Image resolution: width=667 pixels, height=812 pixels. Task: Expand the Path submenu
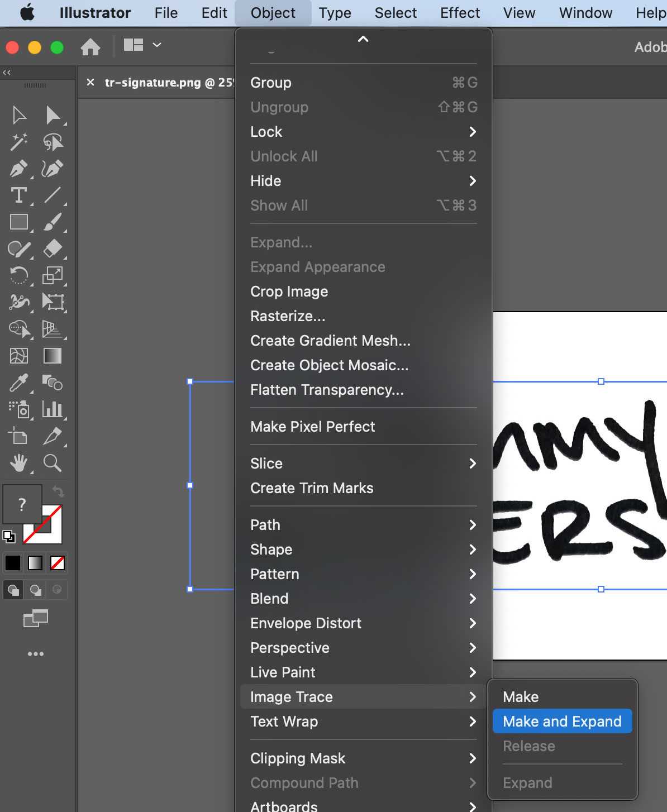pos(363,525)
